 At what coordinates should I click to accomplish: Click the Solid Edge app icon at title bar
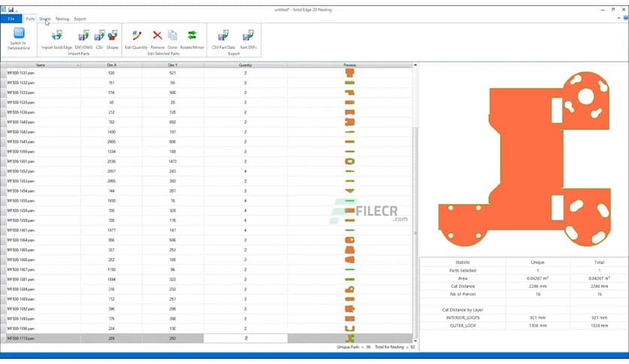click(x=3, y=10)
